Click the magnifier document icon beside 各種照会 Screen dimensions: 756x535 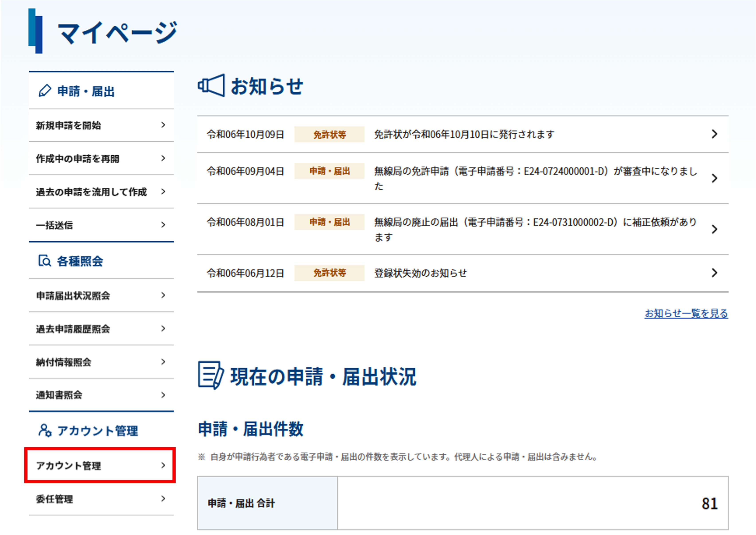coord(45,261)
